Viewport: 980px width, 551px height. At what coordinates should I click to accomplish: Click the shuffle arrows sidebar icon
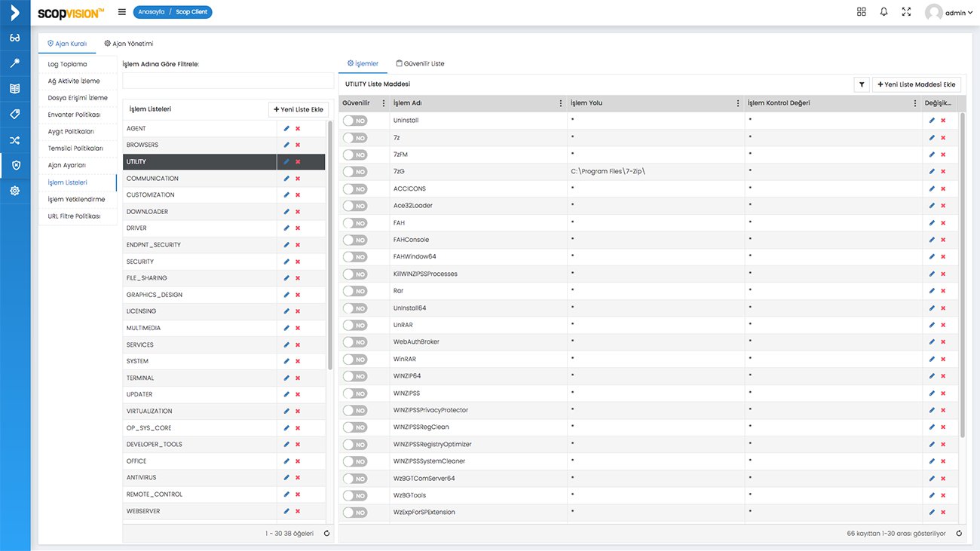point(15,140)
